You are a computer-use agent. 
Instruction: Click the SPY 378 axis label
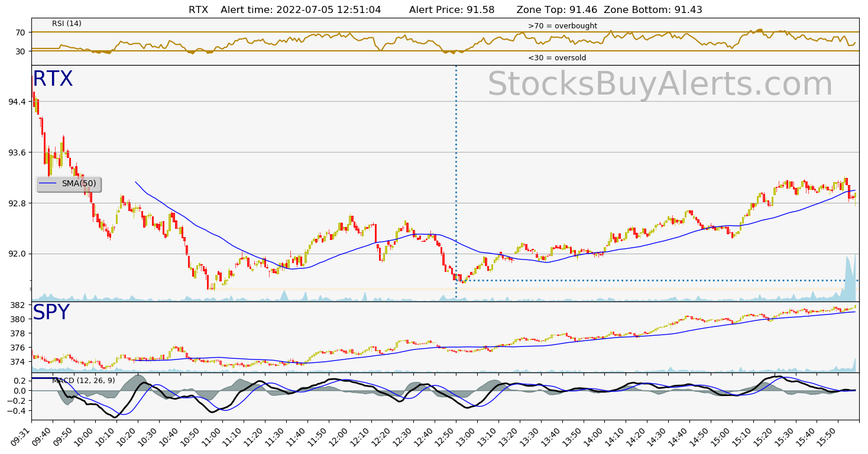click(18, 333)
